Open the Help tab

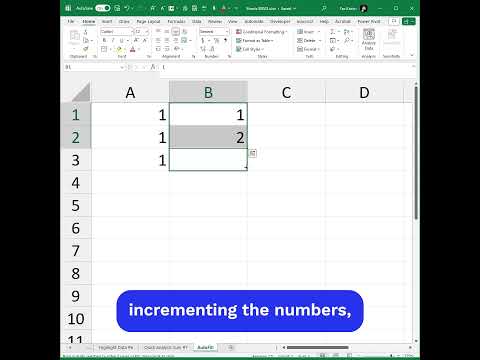tap(324, 21)
